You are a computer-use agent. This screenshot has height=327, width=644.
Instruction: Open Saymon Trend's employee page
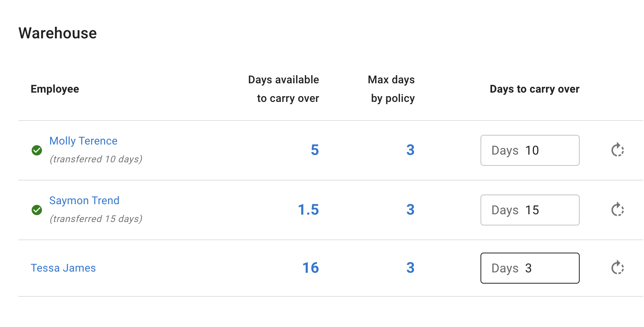pos(84,200)
